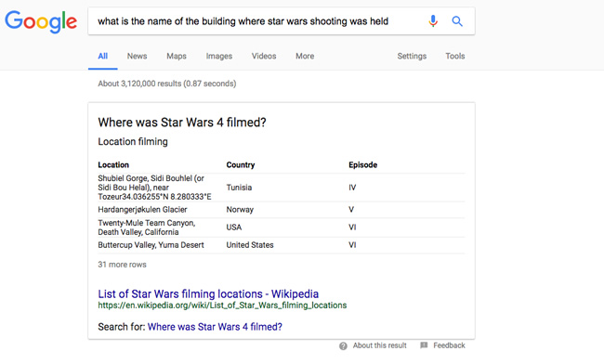The image size is (604, 364).
Task: Switch to the Maps tab
Action: point(177,56)
